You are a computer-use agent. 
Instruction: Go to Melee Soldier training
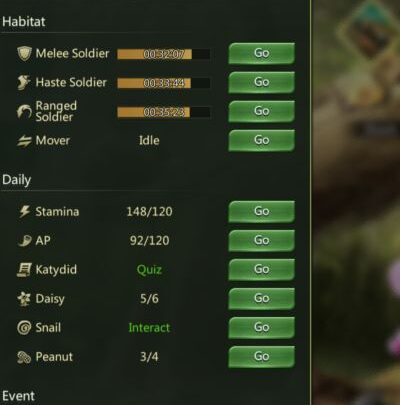262,53
